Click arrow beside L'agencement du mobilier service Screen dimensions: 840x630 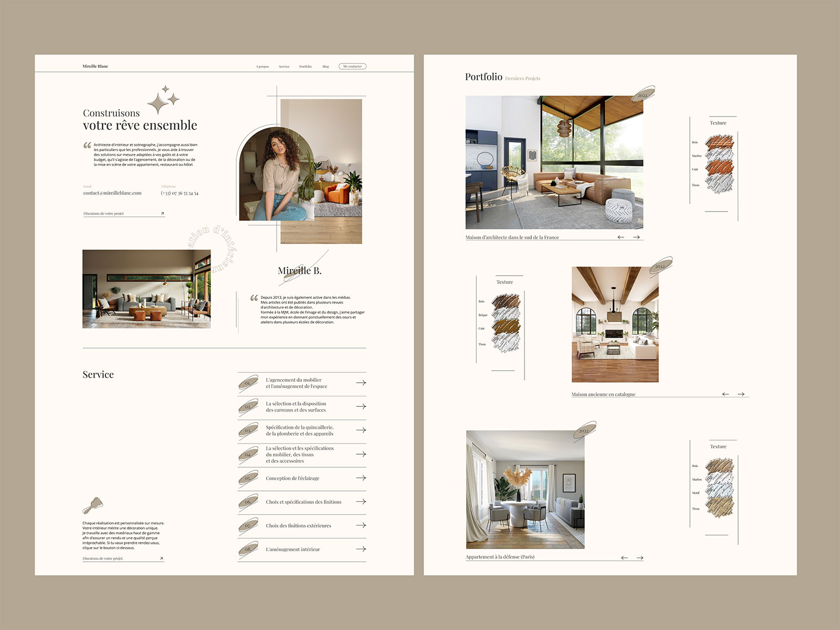tap(361, 383)
